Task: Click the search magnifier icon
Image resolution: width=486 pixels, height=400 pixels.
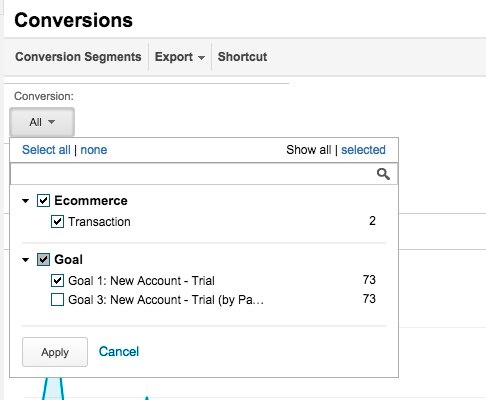Action: 383,174
